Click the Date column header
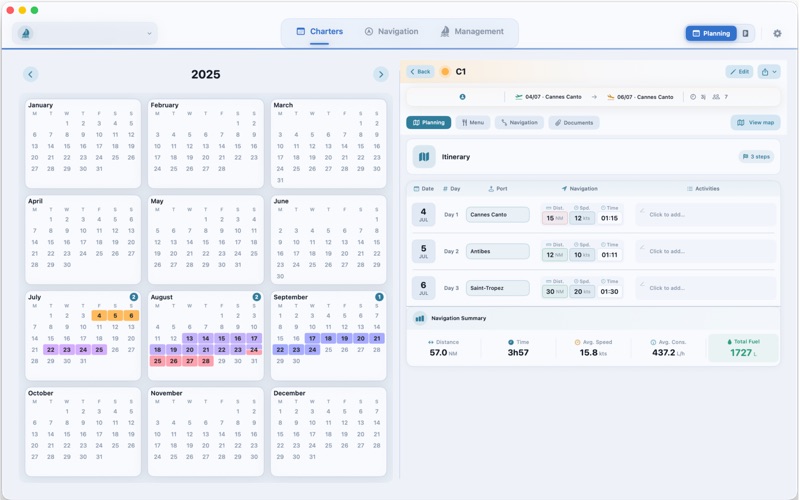 (423, 189)
